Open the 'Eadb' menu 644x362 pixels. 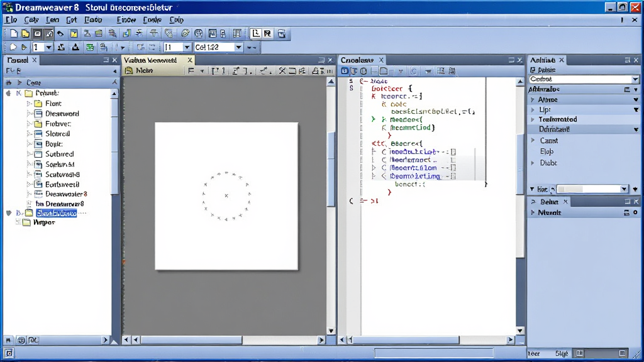pos(93,19)
